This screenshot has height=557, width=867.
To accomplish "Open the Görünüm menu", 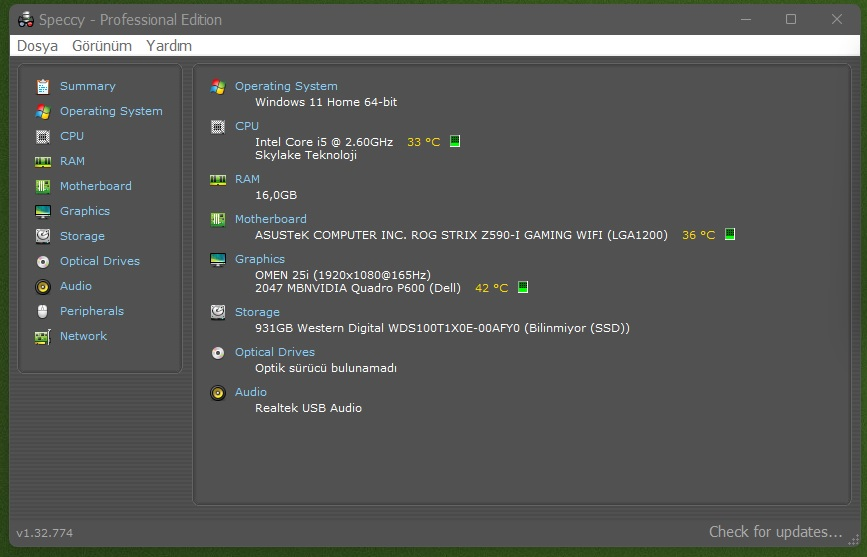I will [x=102, y=46].
